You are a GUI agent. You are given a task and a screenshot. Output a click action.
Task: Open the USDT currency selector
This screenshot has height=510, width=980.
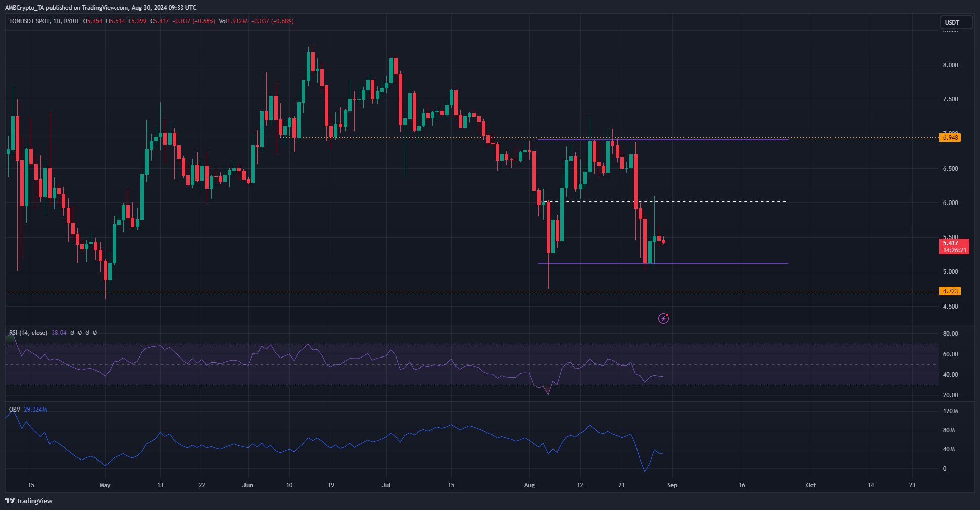click(x=955, y=22)
